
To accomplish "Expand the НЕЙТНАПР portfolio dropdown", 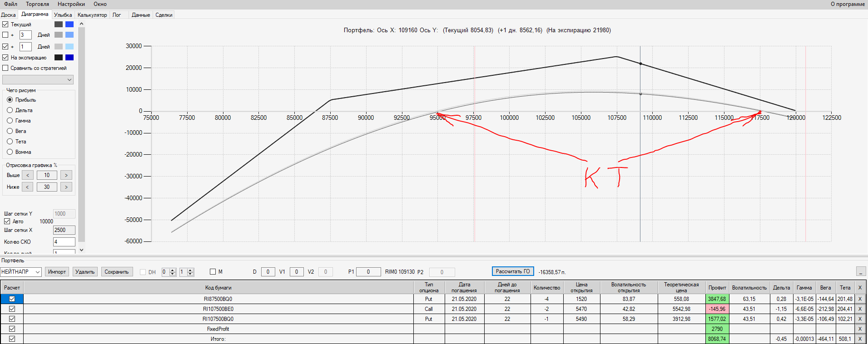I will (x=21, y=272).
